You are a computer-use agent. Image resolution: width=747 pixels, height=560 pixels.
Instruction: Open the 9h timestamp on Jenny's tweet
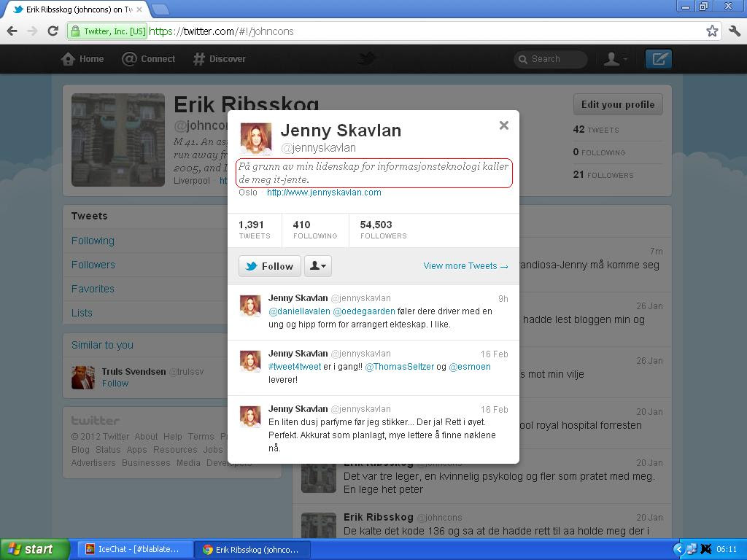click(x=503, y=299)
